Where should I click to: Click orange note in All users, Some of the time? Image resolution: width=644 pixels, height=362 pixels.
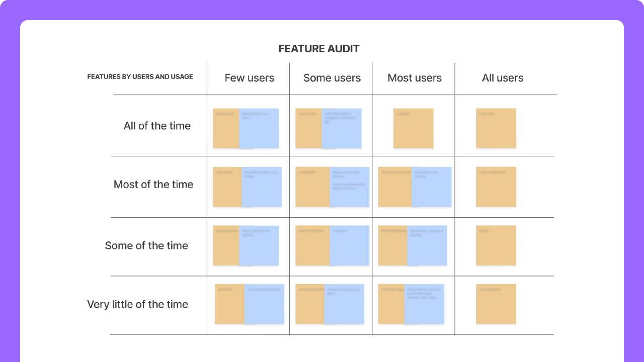pyautogui.click(x=496, y=245)
